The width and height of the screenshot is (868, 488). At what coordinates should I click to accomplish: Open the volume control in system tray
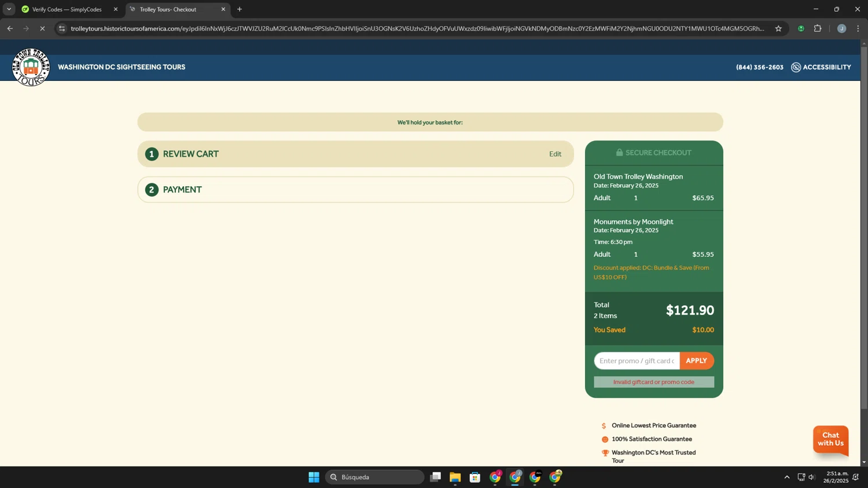812,477
